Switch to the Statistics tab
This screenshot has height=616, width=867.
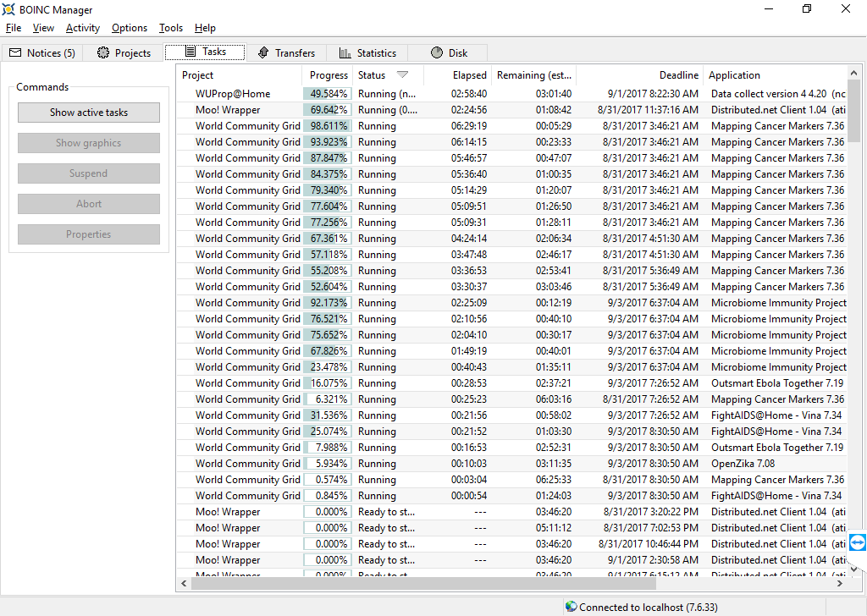click(367, 53)
